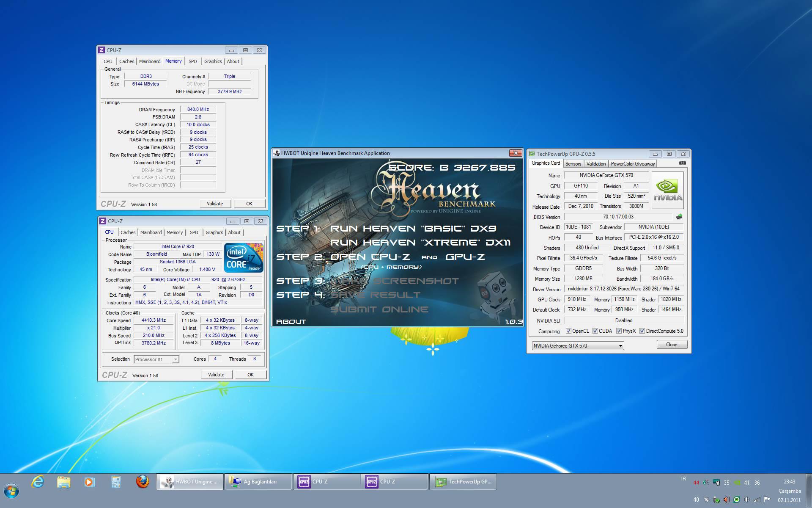
Task: Click the Core Speed 4410.3 MHz field
Action: pos(154,320)
